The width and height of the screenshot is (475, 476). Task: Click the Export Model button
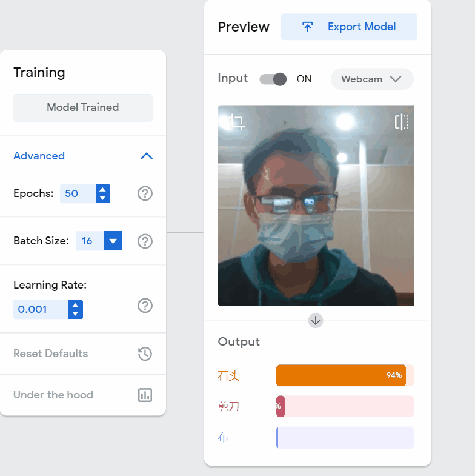tap(349, 27)
